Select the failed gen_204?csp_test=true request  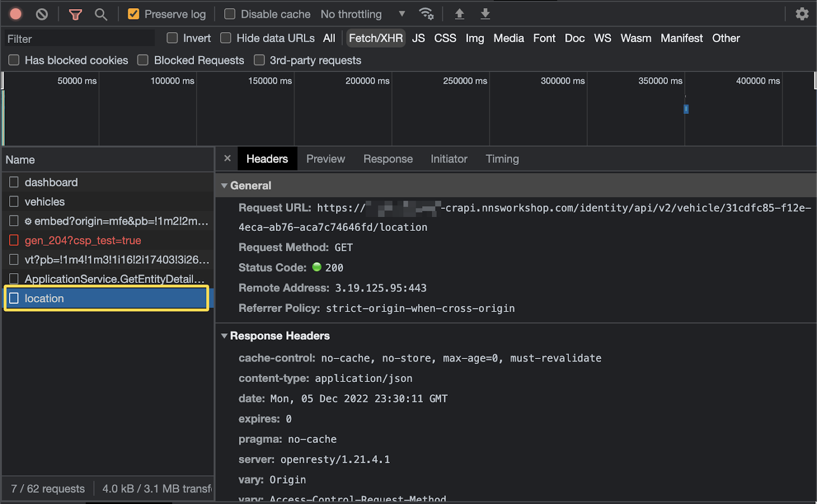coord(107,241)
